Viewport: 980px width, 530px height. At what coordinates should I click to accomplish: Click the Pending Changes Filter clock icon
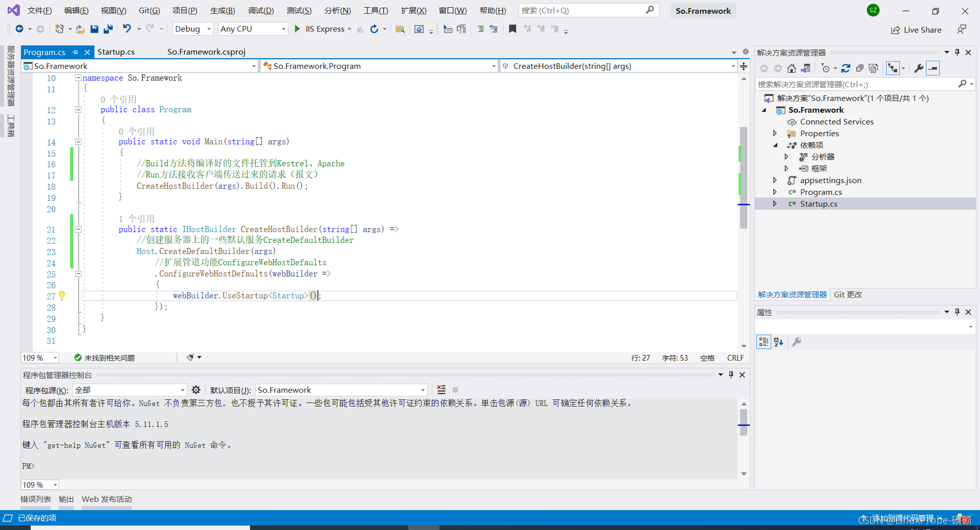coord(825,68)
